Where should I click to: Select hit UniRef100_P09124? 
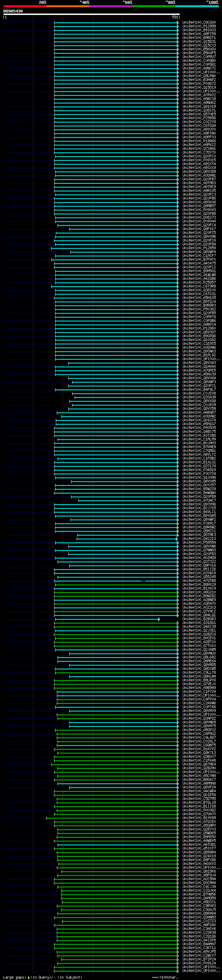(199, 963)
